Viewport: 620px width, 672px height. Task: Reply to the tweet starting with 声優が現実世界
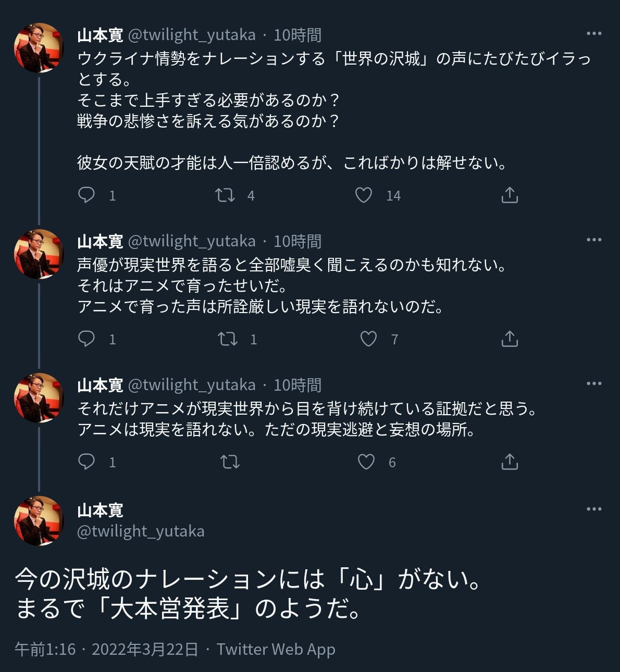(x=86, y=339)
